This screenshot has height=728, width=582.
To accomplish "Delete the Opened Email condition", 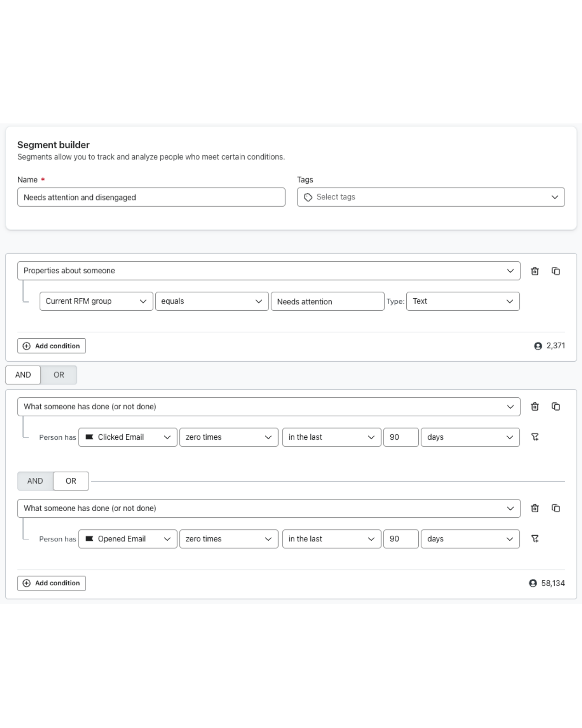I will [x=535, y=508].
